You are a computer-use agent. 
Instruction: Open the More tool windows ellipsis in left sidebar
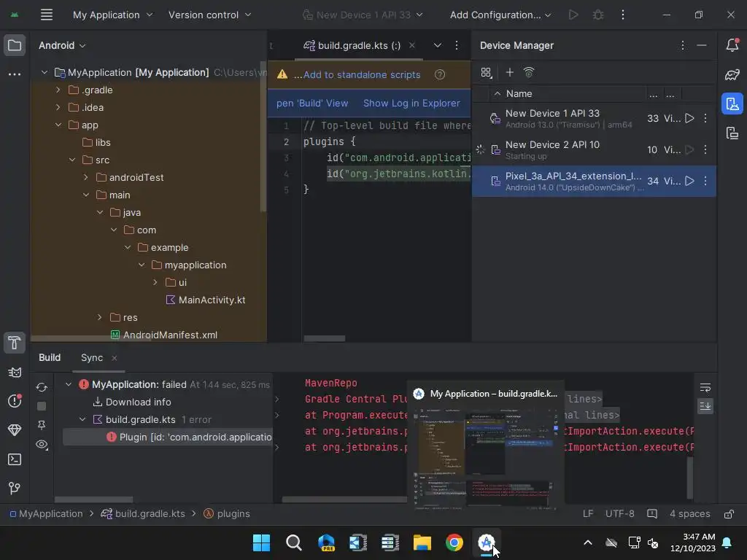pos(15,74)
